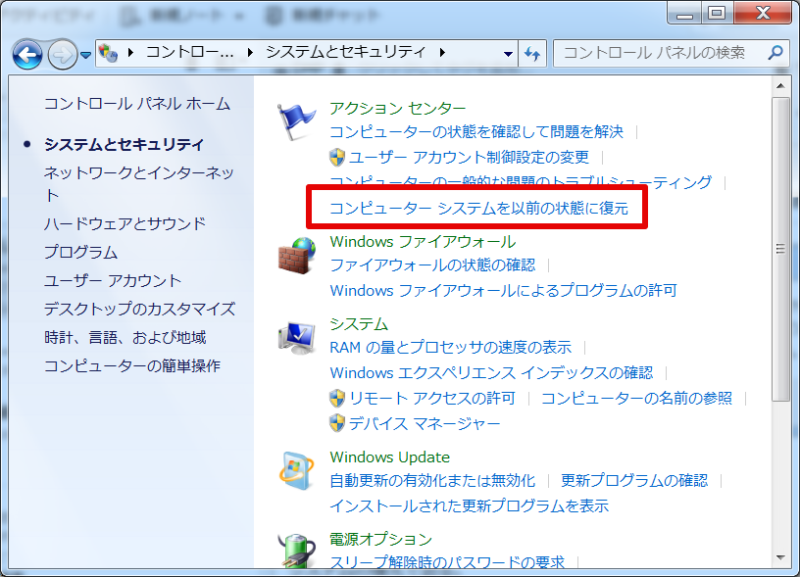Screen dimensions: 800x577
Task: Click スリープ解除時のパスワードの要求 link
Action: point(447,562)
